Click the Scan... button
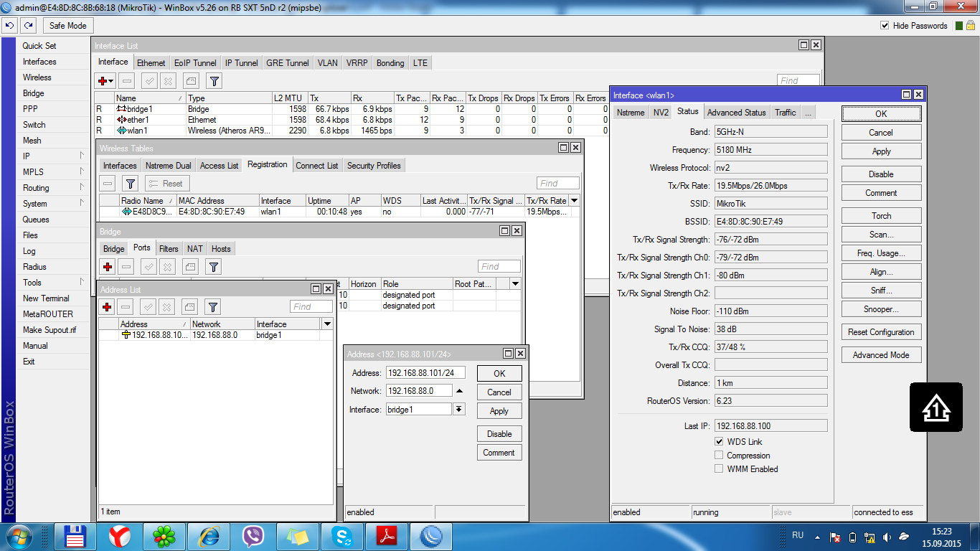The width and height of the screenshot is (980, 551). [x=881, y=235]
